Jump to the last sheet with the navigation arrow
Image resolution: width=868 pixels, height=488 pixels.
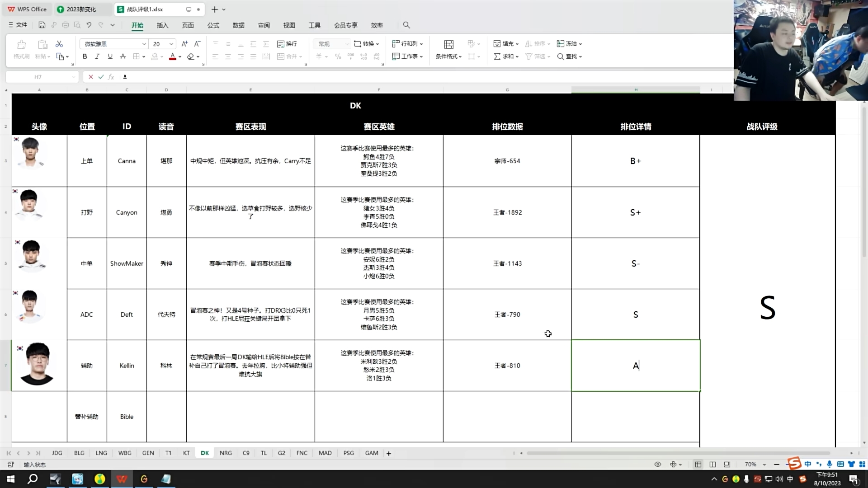pyautogui.click(x=38, y=453)
